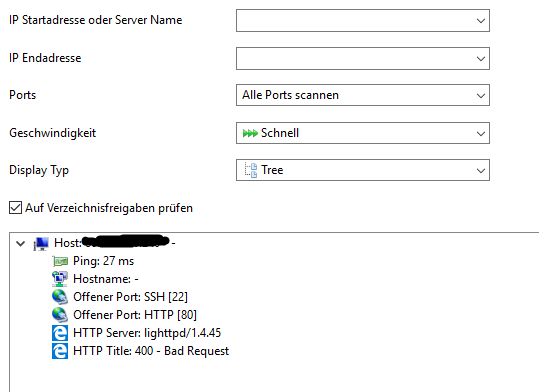Select the Hostname: - row

(106, 279)
